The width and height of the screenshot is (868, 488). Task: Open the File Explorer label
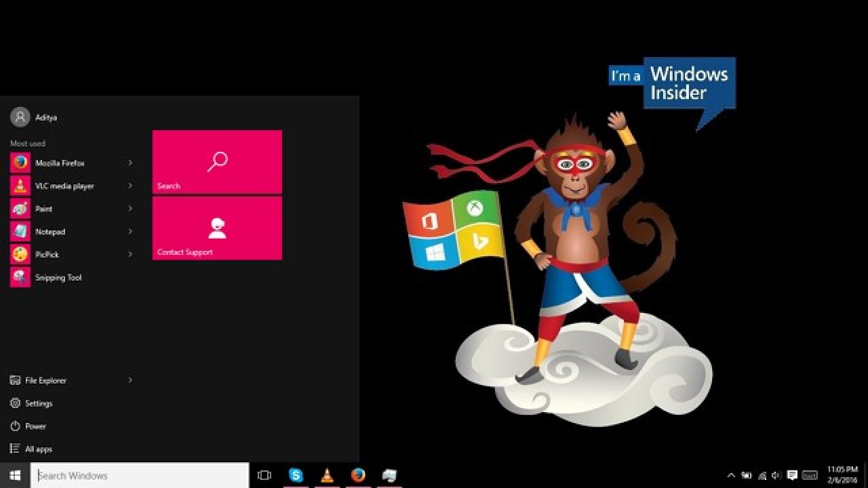coord(46,380)
